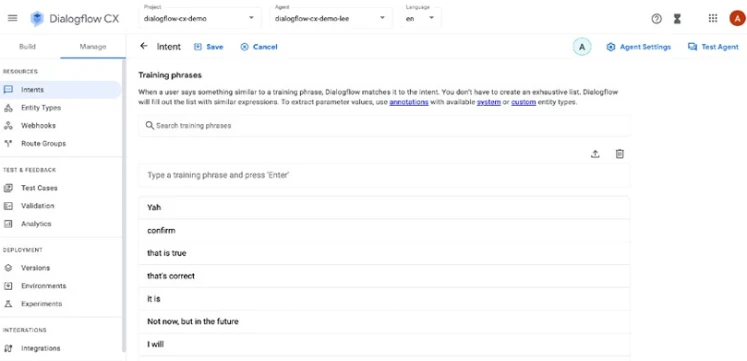Click the Test Cases sidebar icon
Image resolution: width=747 pixels, height=361 pixels.
pyautogui.click(x=8, y=188)
